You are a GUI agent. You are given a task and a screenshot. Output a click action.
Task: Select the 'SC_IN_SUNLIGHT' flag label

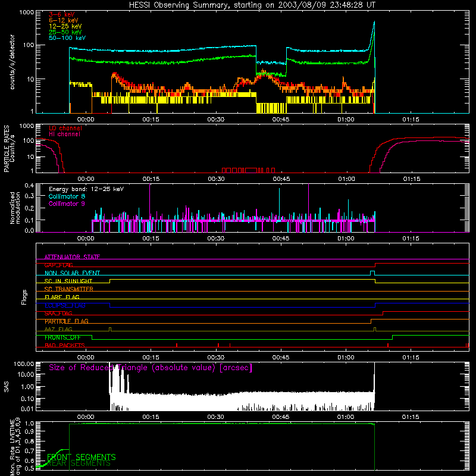coord(68,281)
